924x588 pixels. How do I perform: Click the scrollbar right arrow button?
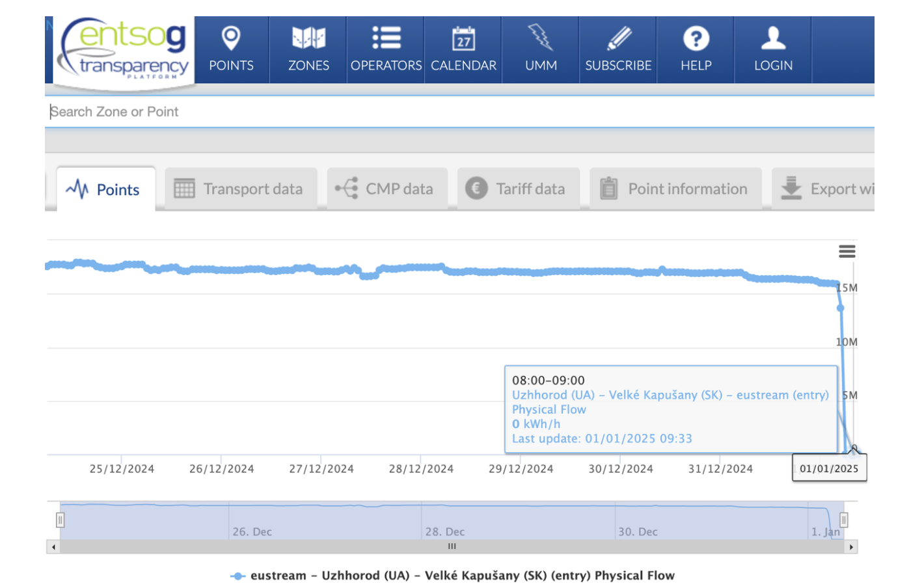click(x=851, y=547)
